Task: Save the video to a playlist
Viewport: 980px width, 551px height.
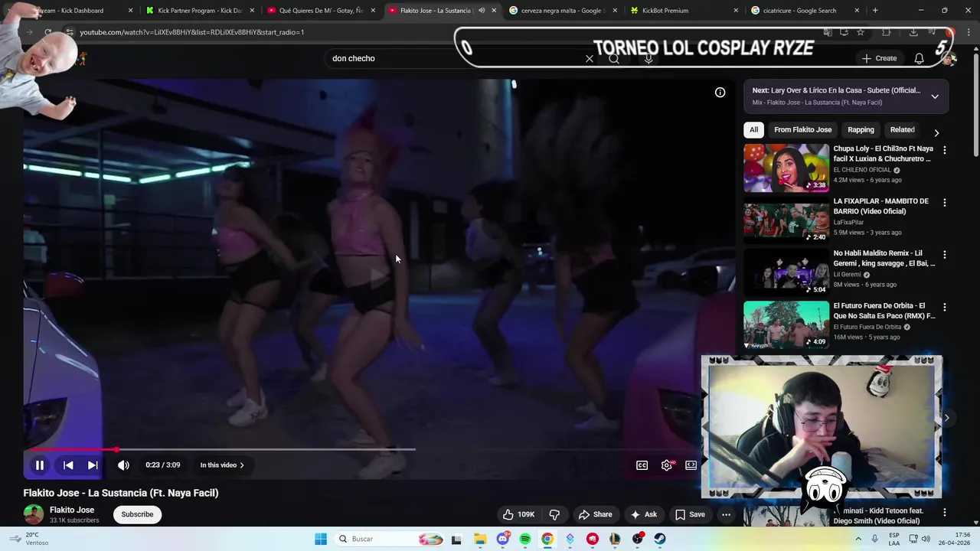Action: point(690,514)
